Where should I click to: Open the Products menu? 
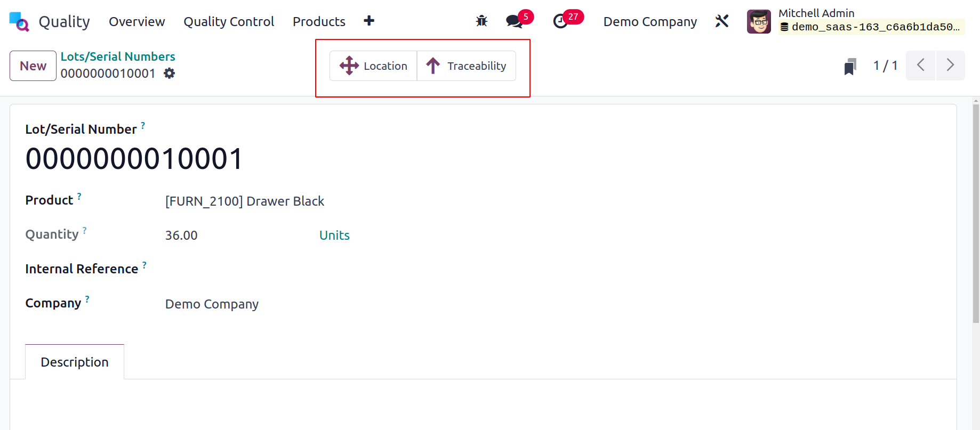point(319,22)
